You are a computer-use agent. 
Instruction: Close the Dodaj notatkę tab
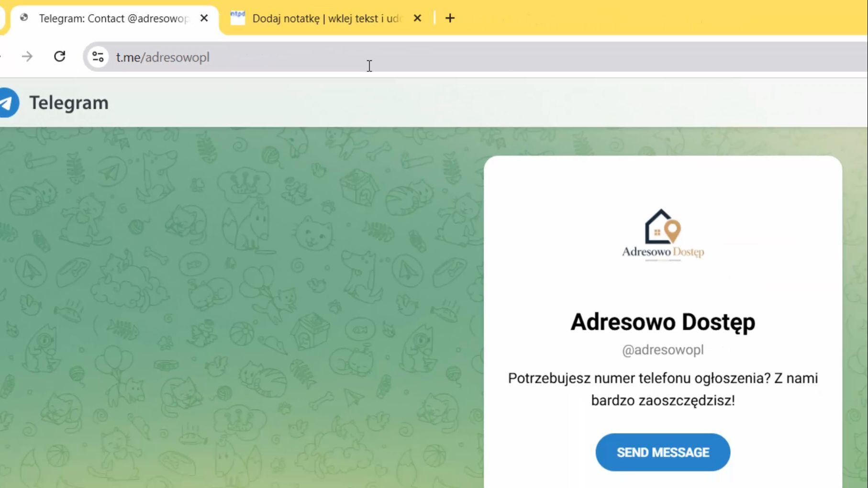pyautogui.click(x=417, y=18)
